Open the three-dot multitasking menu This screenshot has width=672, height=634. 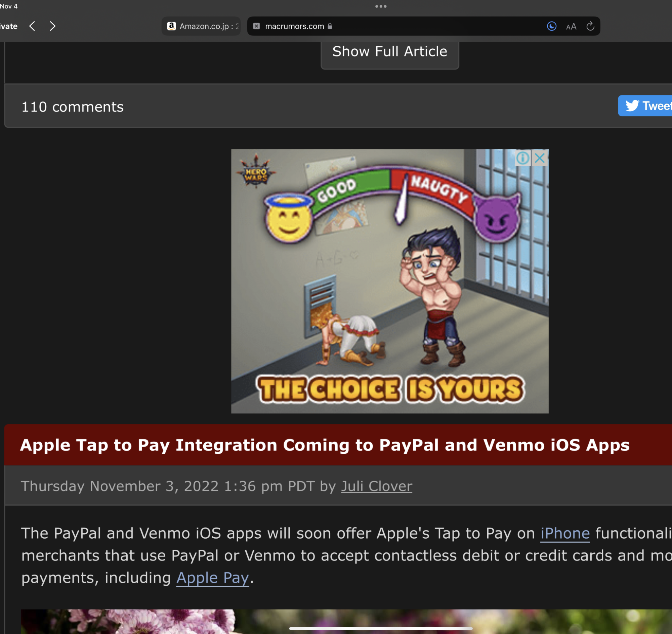click(x=380, y=6)
